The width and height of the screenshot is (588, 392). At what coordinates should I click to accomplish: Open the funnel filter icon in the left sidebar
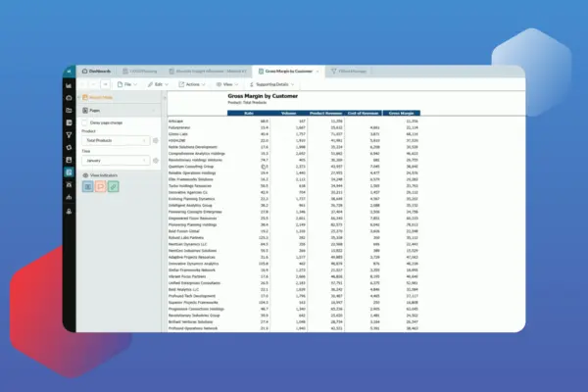(69, 135)
